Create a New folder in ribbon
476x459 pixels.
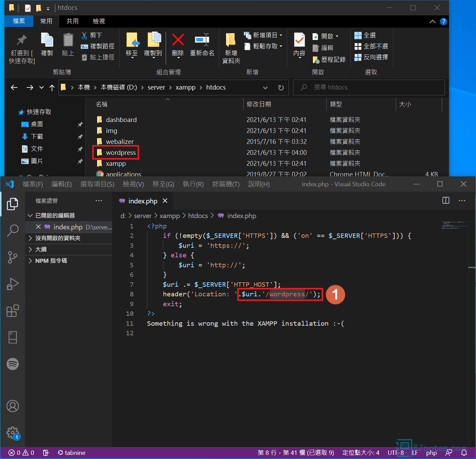(x=231, y=48)
